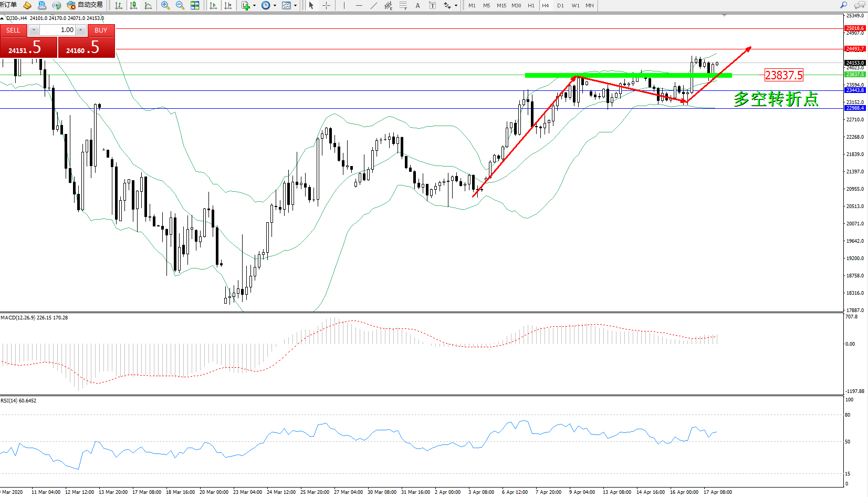Screen dimensions: 868x497
Task: Click the Zoom Out magnifier icon
Action: coord(180,5)
